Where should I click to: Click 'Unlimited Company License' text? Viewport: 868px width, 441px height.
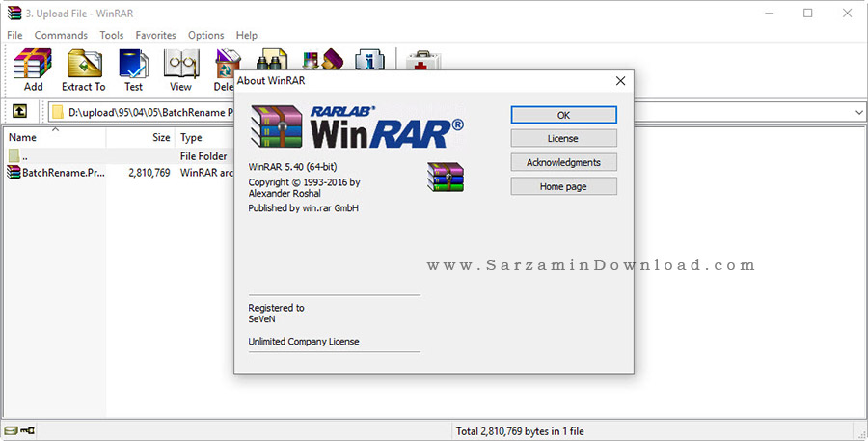pyautogui.click(x=304, y=342)
